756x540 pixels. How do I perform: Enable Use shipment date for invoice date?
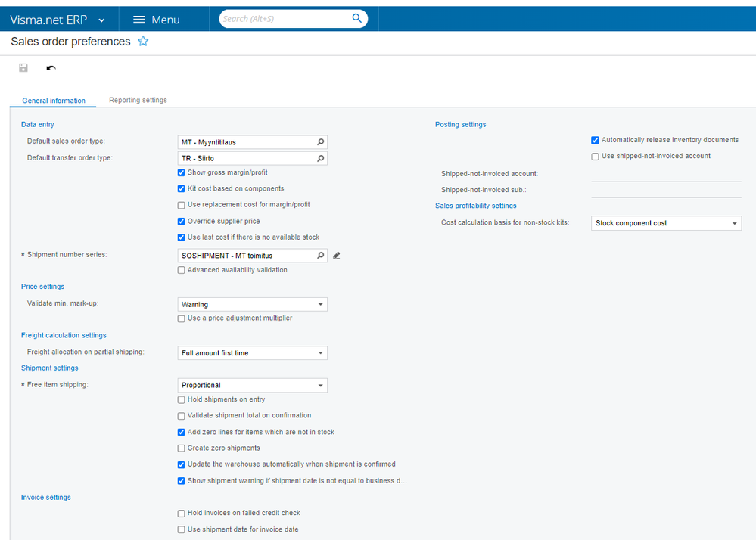pyautogui.click(x=182, y=530)
